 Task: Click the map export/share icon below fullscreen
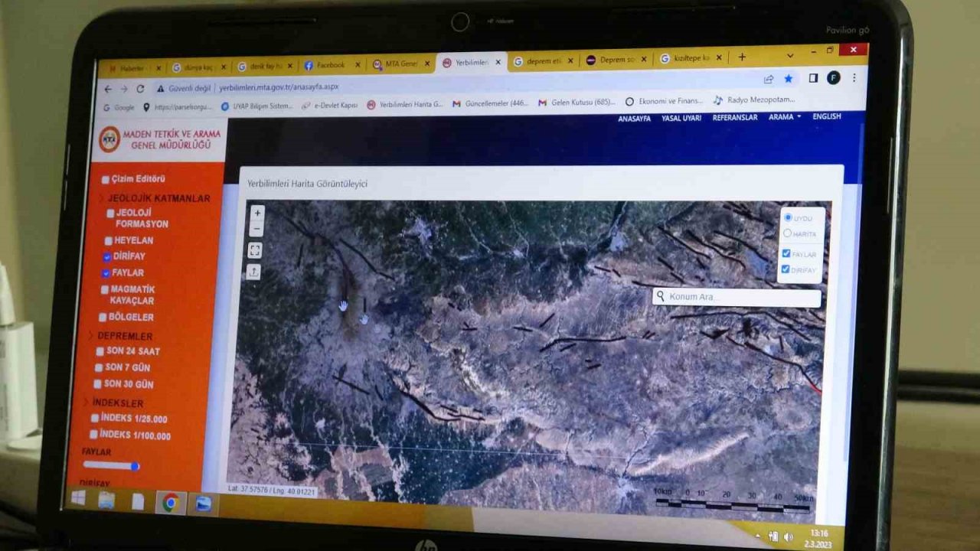pyautogui.click(x=254, y=270)
